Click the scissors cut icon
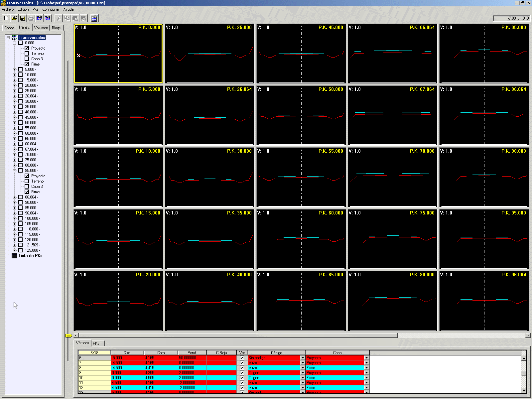The height and width of the screenshot is (399, 532). [59, 18]
